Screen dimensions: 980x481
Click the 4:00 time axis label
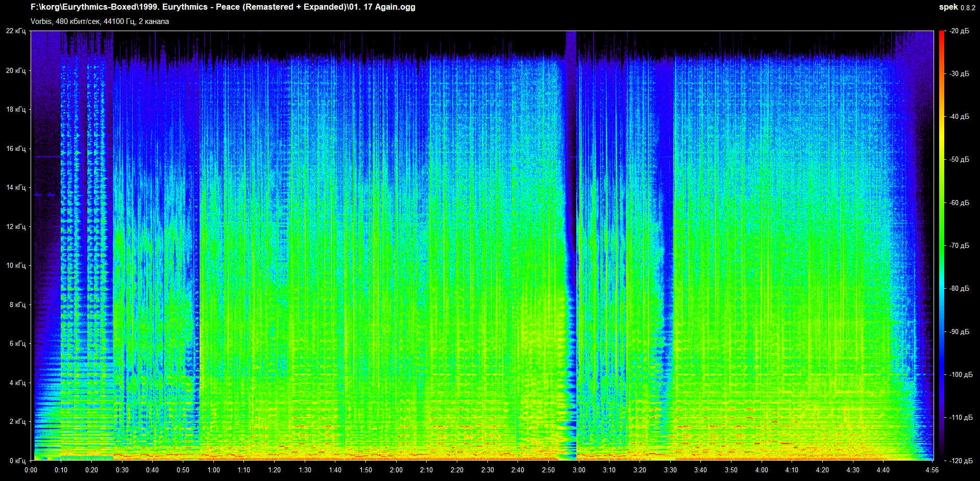point(762,470)
